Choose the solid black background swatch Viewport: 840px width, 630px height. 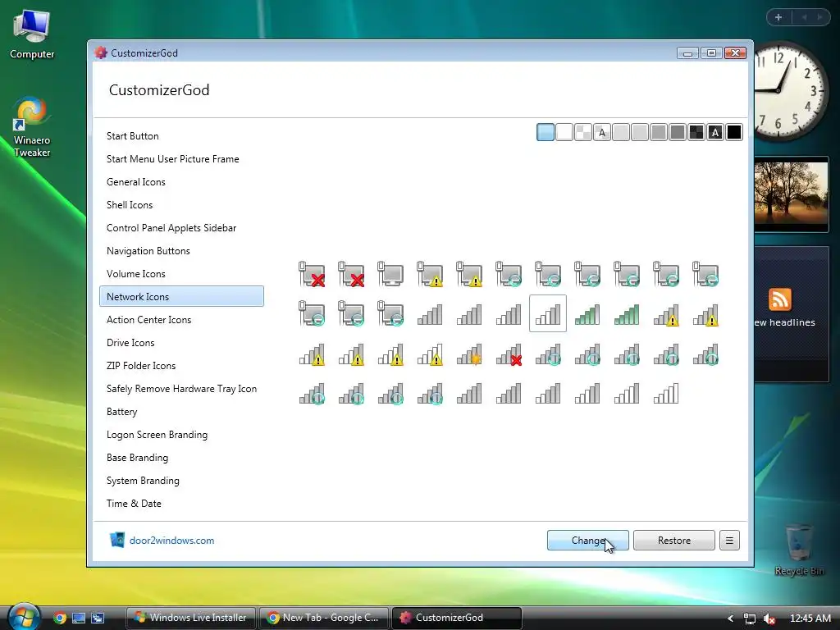pos(734,132)
